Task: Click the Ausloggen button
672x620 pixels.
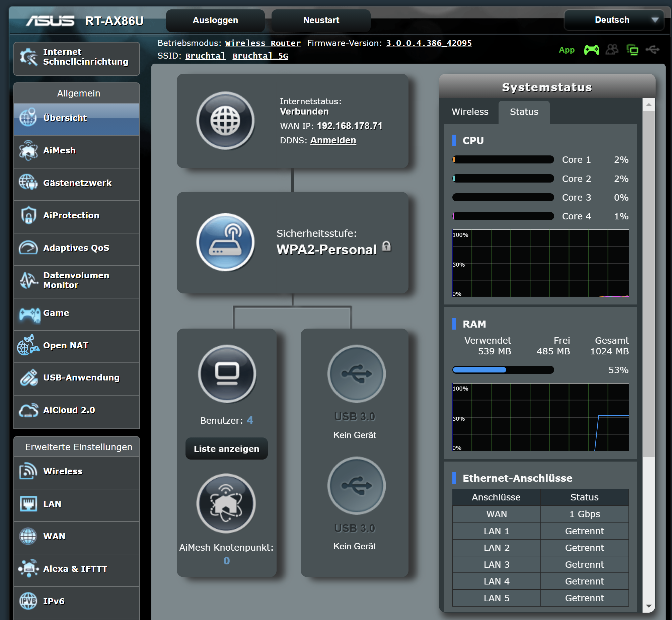Action: 215,20
